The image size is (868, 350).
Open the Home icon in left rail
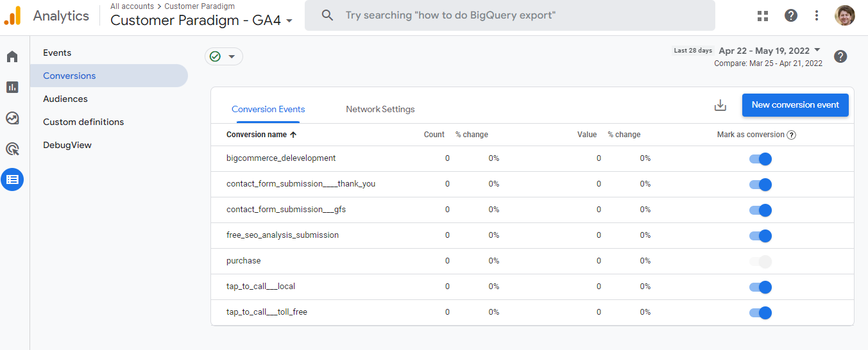pos(12,57)
